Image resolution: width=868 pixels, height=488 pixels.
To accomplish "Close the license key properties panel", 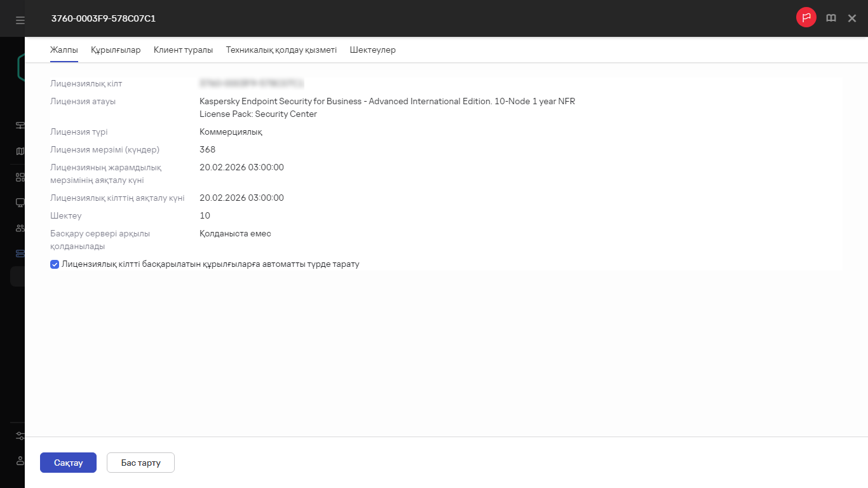I will pos(852,18).
